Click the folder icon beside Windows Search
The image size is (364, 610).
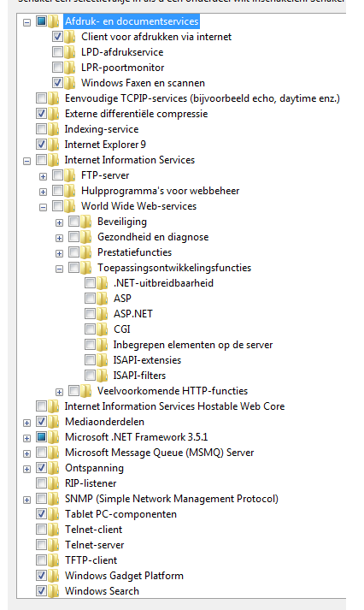pos(54,591)
